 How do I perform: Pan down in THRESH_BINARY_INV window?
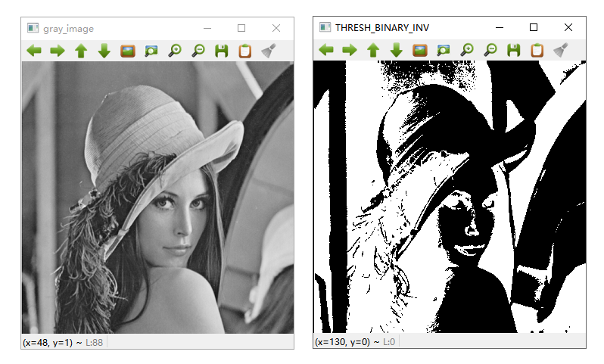397,50
